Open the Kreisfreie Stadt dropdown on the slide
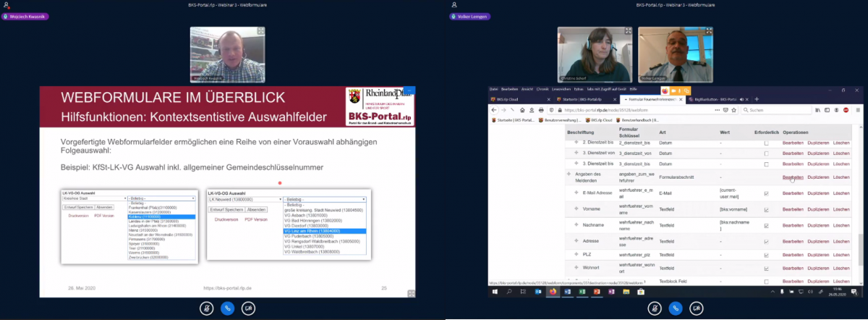 click(x=94, y=198)
